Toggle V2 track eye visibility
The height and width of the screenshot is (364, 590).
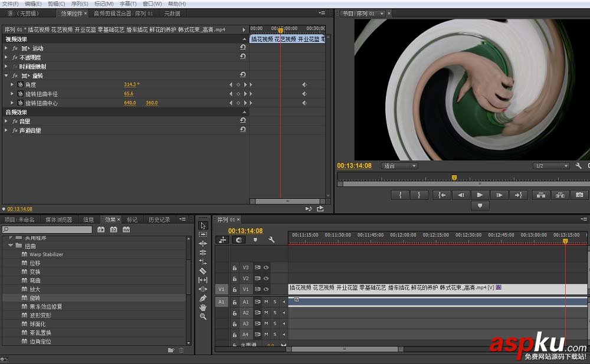266,278
